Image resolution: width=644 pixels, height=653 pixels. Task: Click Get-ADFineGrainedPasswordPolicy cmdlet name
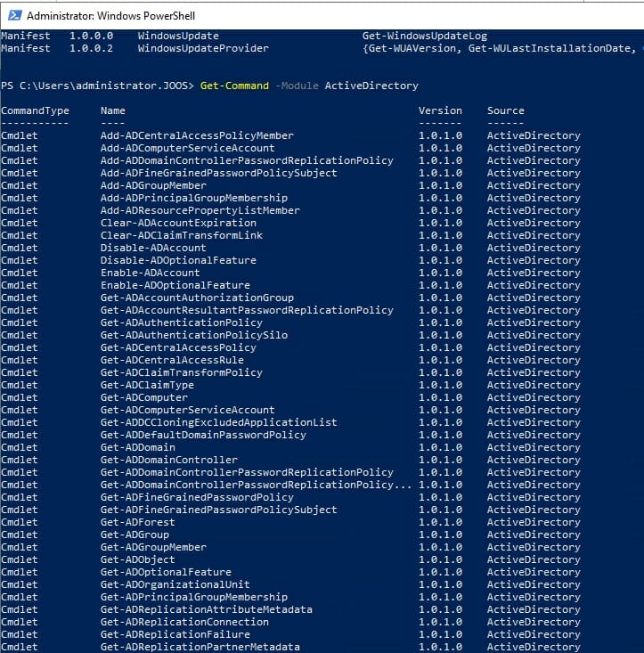197,498
